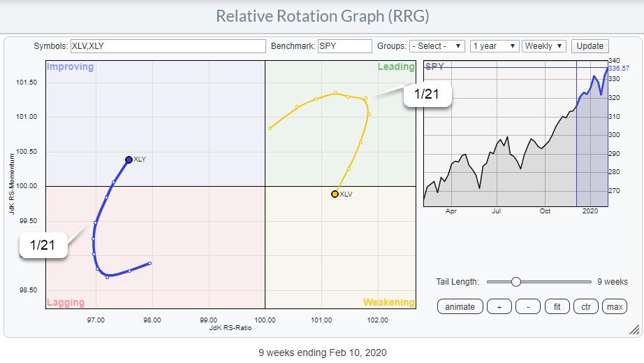Image resolution: width=644 pixels, height=363 pixels.
Task: Click the Tail Length slider handle
Action: 515,282
